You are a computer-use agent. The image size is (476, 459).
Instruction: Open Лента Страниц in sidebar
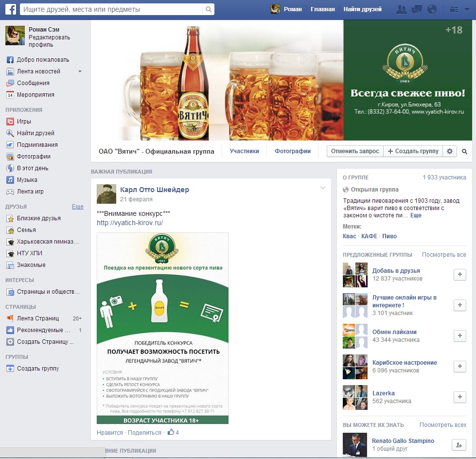coord(33,318)
